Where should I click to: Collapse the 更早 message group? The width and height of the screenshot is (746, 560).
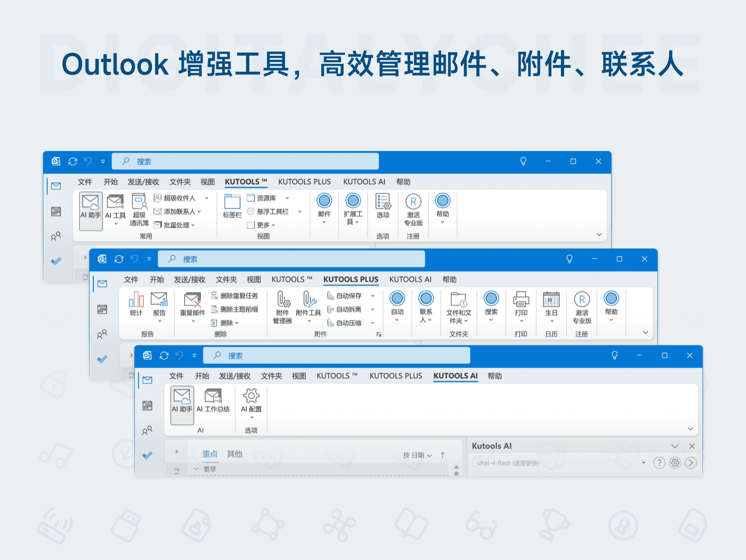pyautogui.click(x=196, y=469)
